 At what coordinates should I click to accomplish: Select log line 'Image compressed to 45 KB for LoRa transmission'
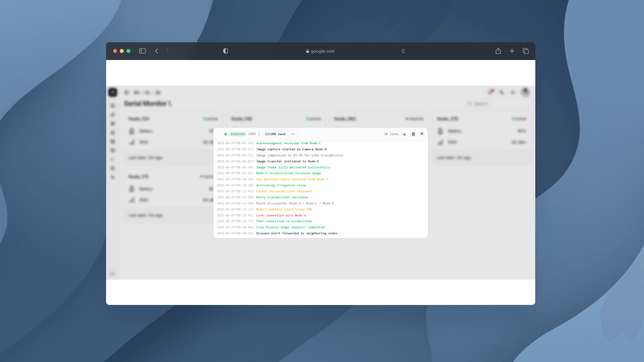click(300, 155)
